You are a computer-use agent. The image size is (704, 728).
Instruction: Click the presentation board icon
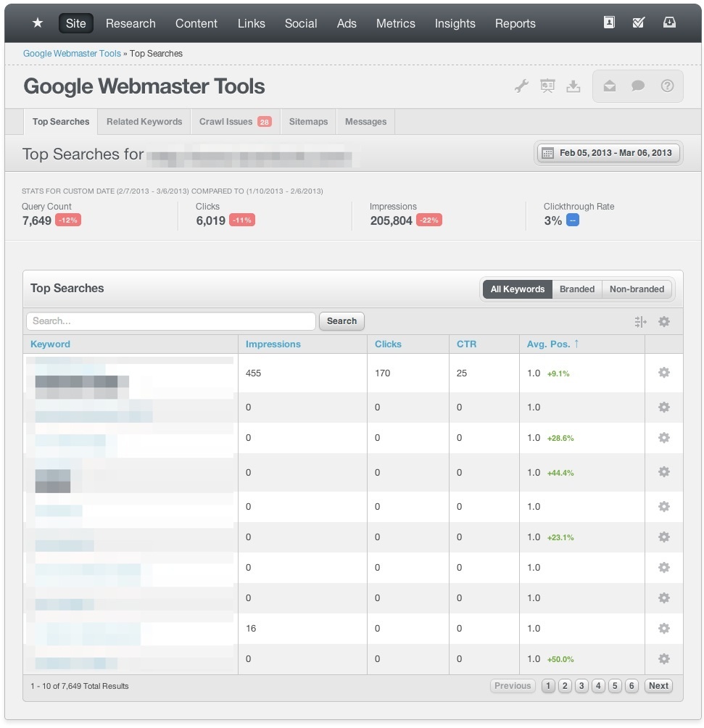click(547, 86)
